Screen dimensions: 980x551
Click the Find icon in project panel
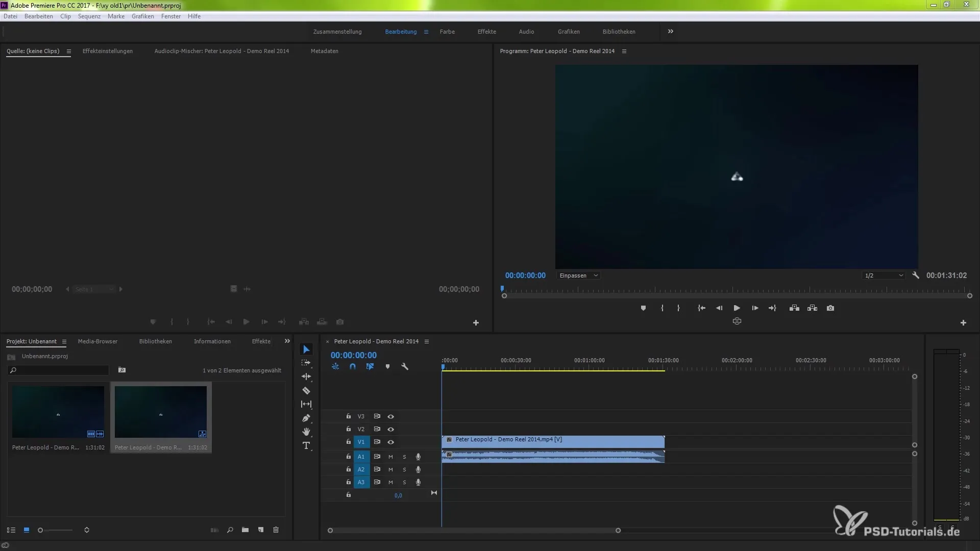[x=230, y=530]
